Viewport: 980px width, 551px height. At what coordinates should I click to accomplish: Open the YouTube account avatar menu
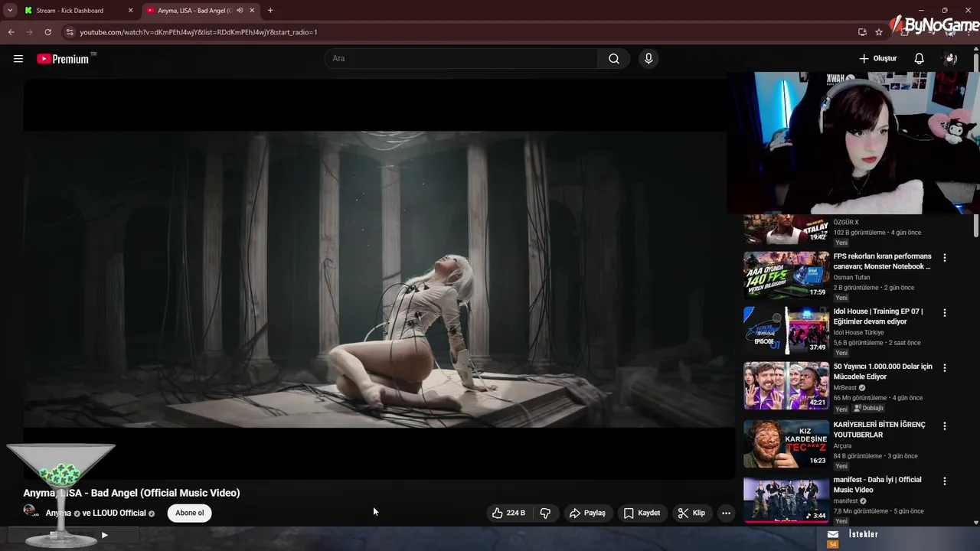coord(950,59)
